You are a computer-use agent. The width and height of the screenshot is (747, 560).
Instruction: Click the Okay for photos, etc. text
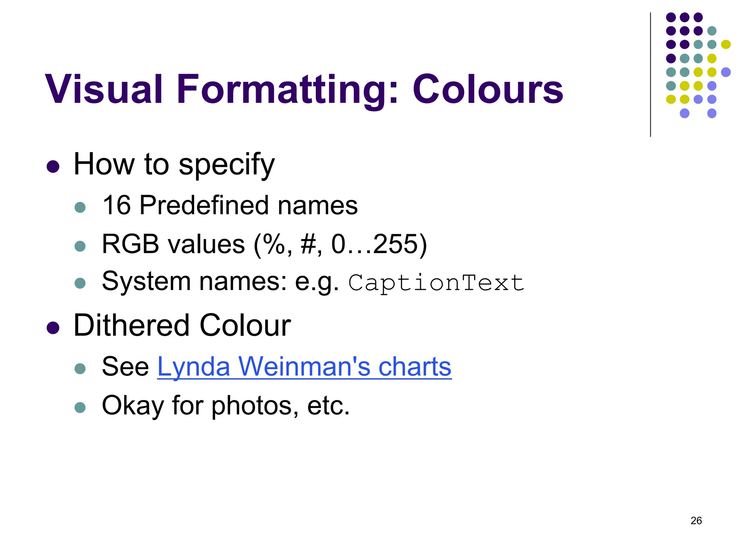(226, 405)
